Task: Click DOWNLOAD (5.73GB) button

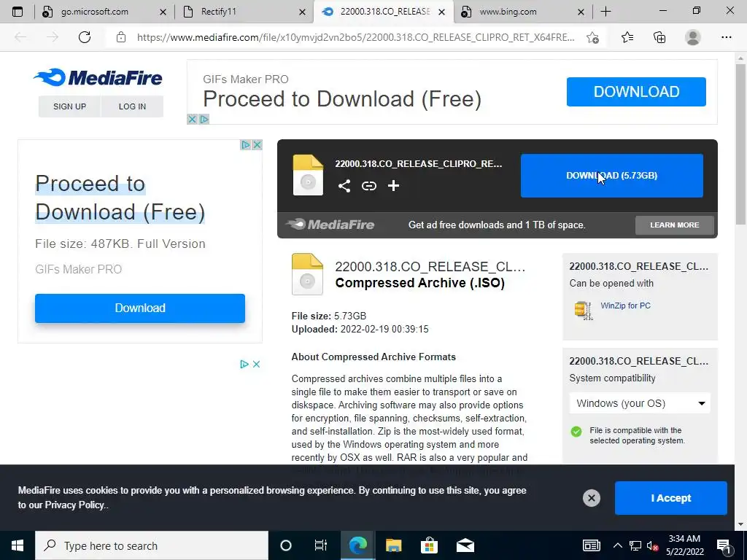Action: coord(612,175)
